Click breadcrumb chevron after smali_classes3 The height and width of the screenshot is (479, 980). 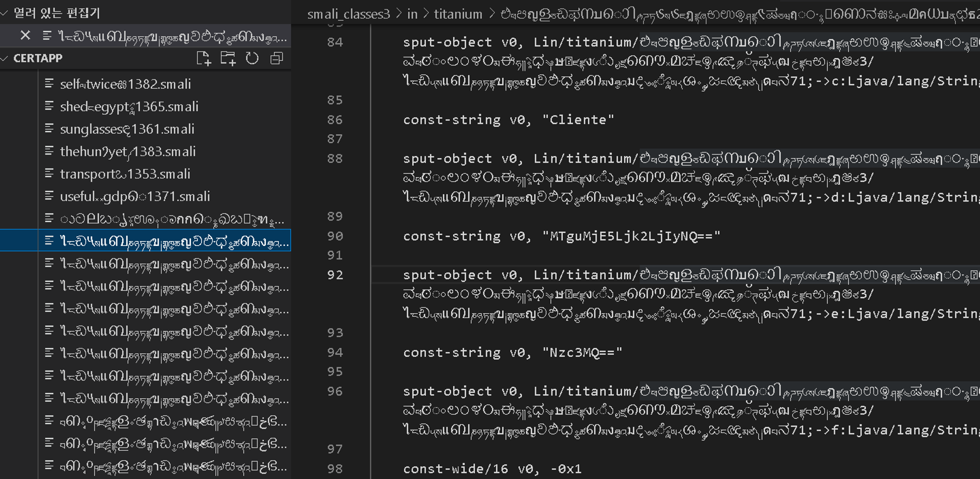[x=399, y=14]
